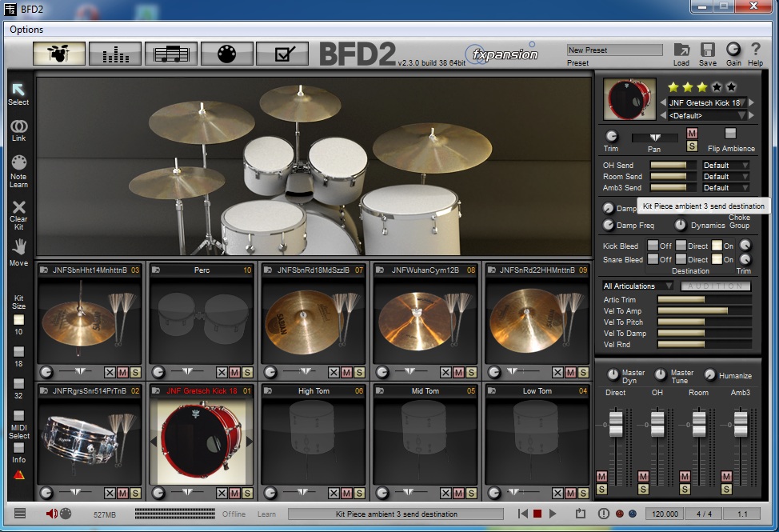Open Room Send Default destination dropdown

pyautogui.click(x=725, y=176)
